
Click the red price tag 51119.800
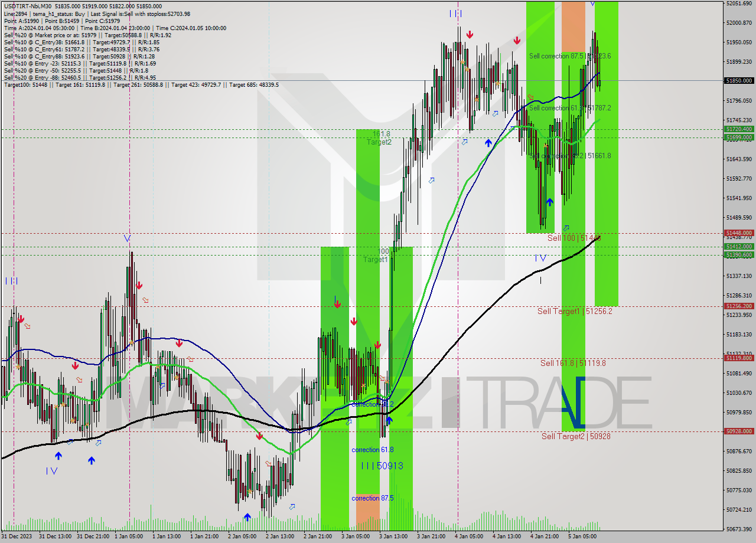[x=739, y=358]
